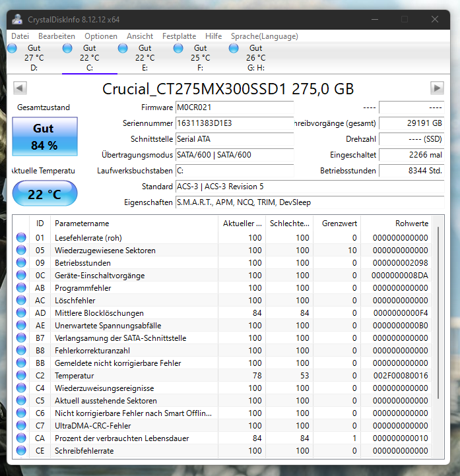
Task: Open the Bearbeiten menu
Action: (57, 36)
